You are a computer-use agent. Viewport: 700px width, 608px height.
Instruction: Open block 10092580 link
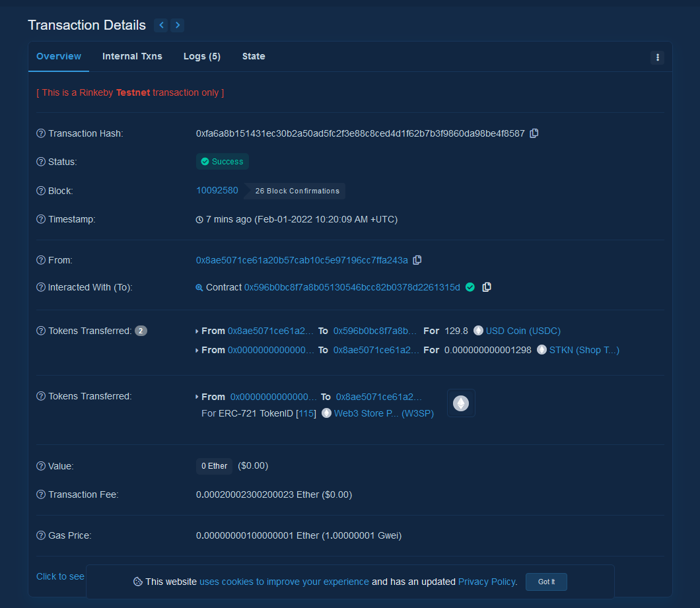point(217,190)
